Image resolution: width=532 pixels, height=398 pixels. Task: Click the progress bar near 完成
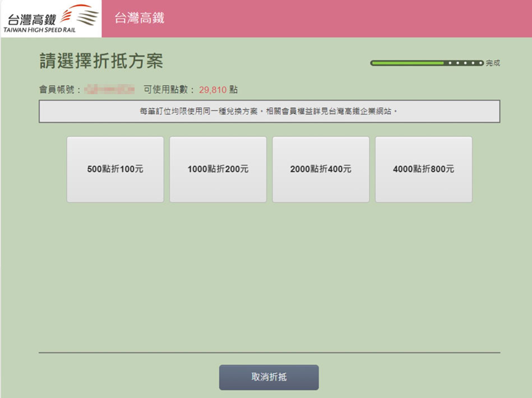pyautogui.click(x=427, y=63)
